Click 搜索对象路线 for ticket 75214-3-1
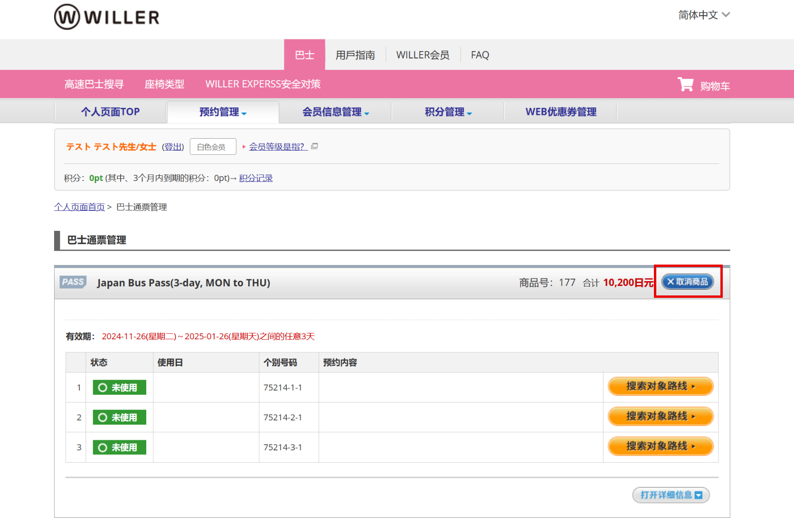 661,446
